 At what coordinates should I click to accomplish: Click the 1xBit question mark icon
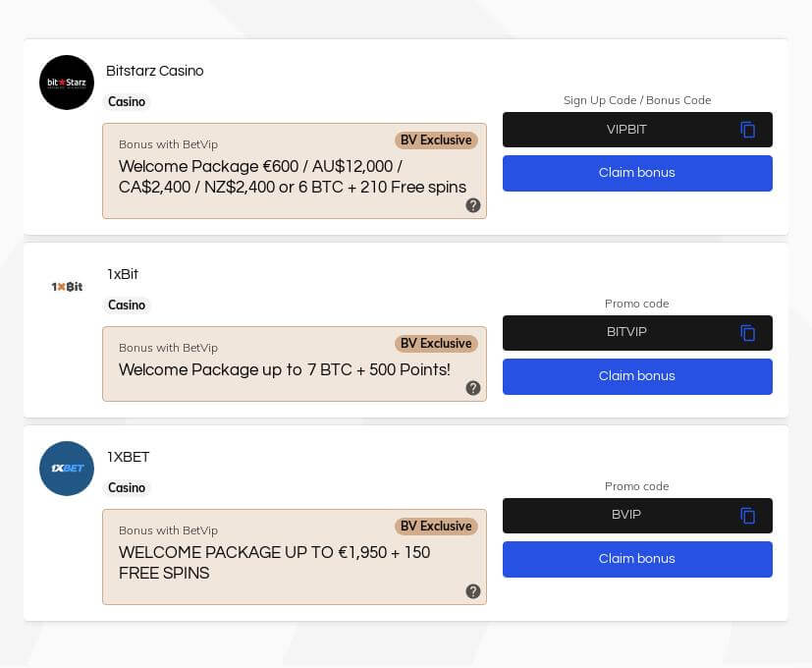pyautogui.click(x=473, y=388)
